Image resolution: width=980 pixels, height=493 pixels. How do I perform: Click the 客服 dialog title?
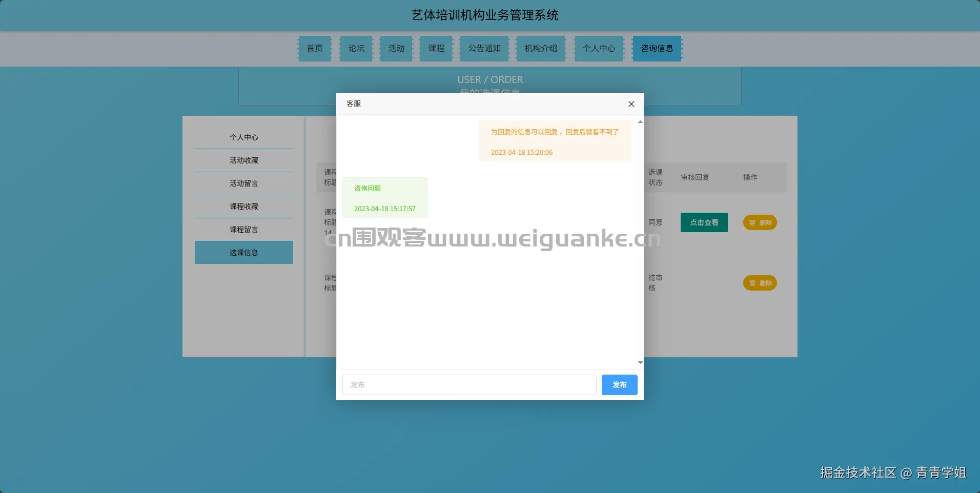point(354,104)
